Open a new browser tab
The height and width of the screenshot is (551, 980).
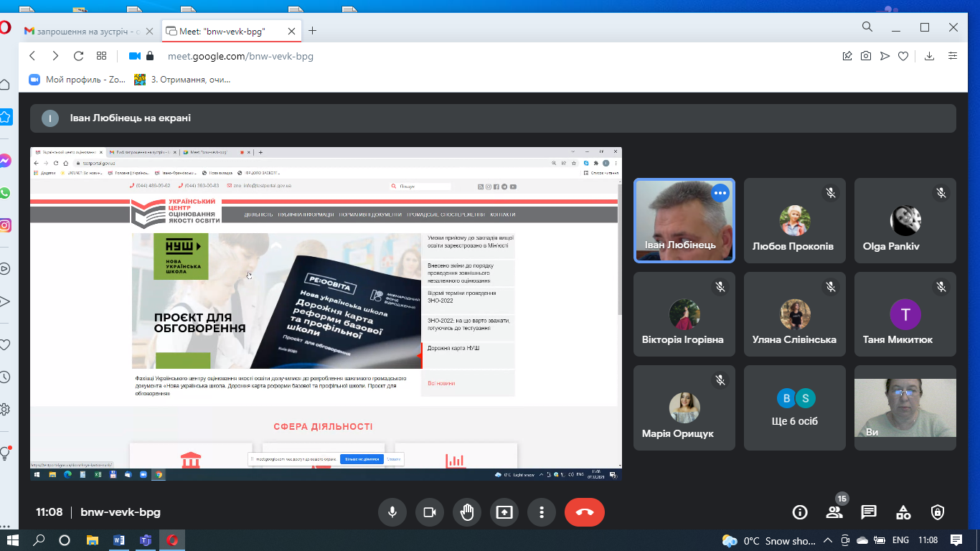[x=313, y=31]
